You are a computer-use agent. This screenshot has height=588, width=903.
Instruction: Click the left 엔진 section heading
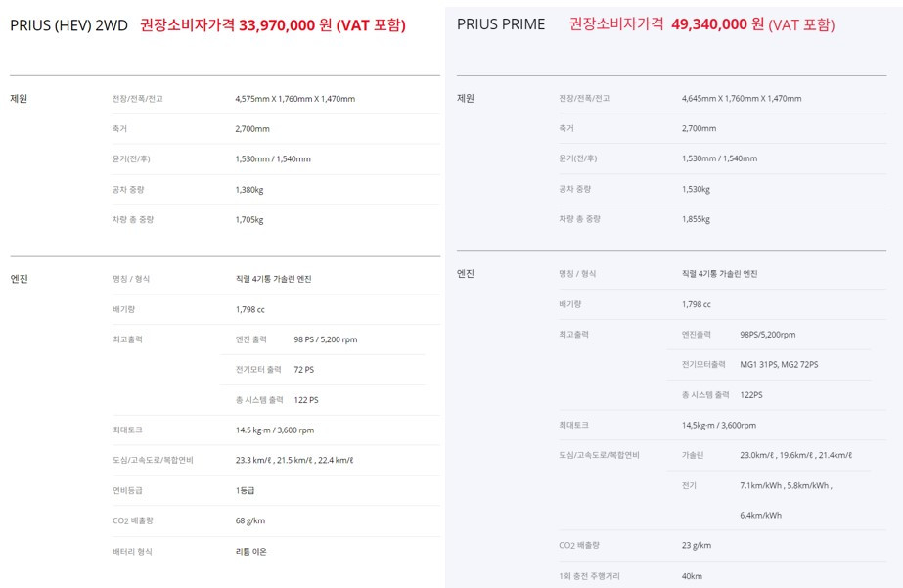point(19,279)
